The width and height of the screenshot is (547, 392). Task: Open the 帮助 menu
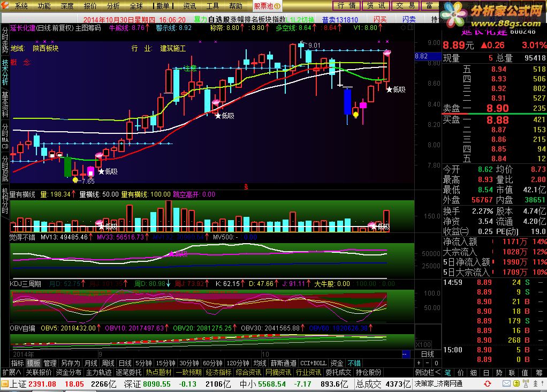pos(236,6)
